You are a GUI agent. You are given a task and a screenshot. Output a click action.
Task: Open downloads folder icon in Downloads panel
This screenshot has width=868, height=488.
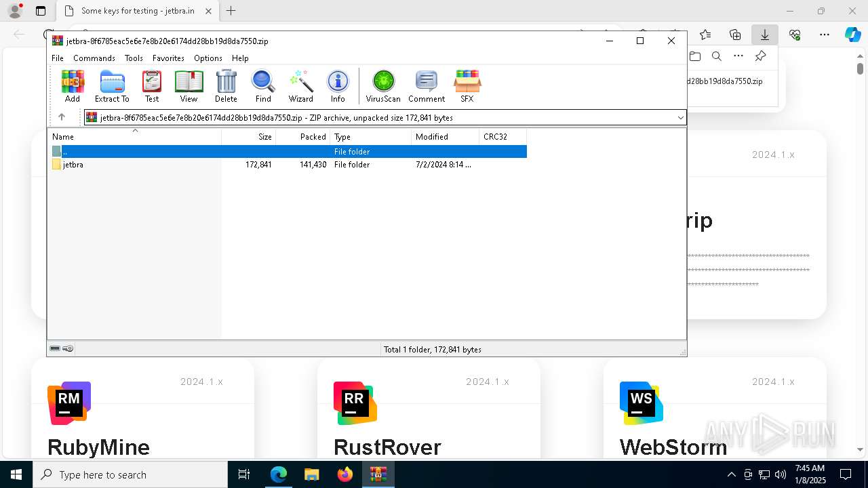[695, 56]
